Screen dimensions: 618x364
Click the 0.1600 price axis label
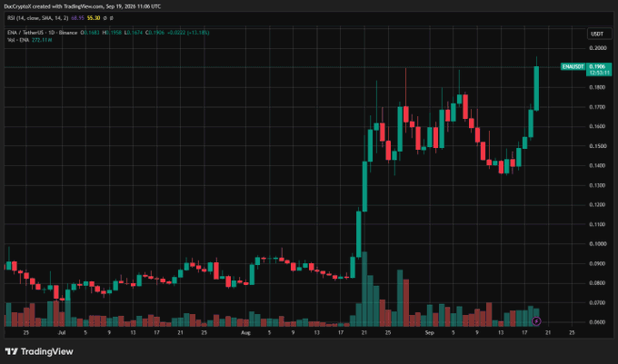tap(597, 126)
